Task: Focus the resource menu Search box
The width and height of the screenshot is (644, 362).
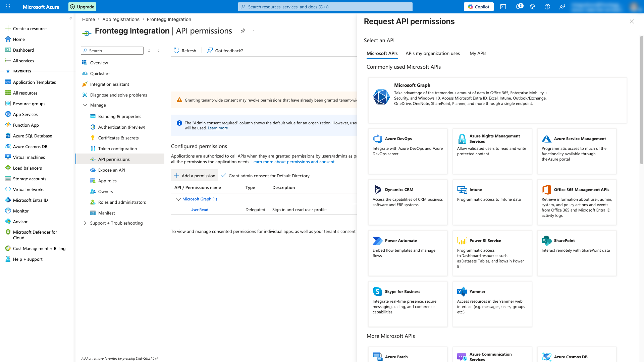Action: tap(112, 51)
